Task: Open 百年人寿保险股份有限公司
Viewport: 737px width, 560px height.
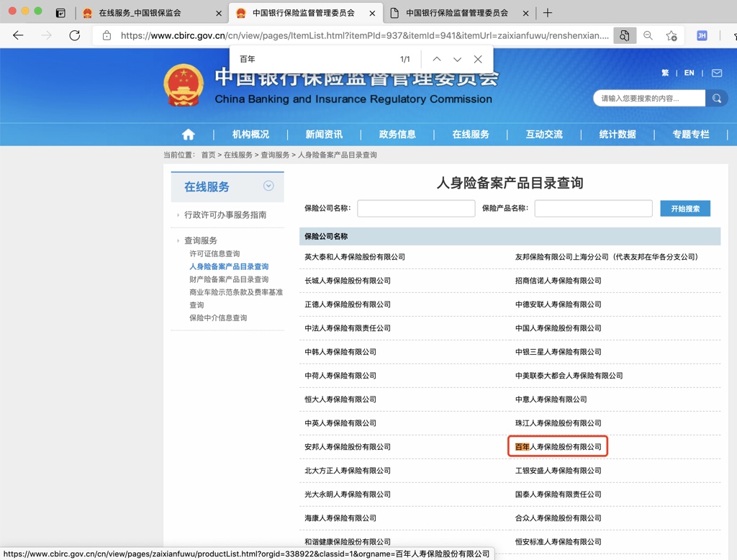Action: pos(558,447)
